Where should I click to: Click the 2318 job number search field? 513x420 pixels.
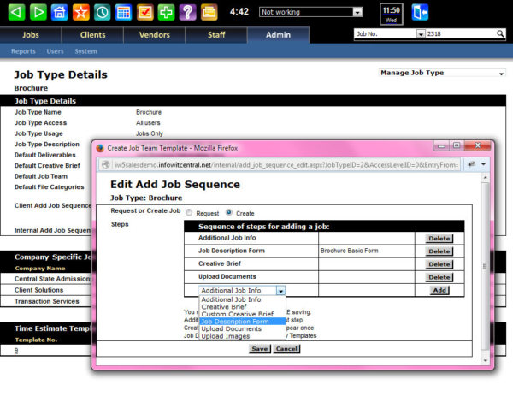pyautogui.click(x=461, y=33)
